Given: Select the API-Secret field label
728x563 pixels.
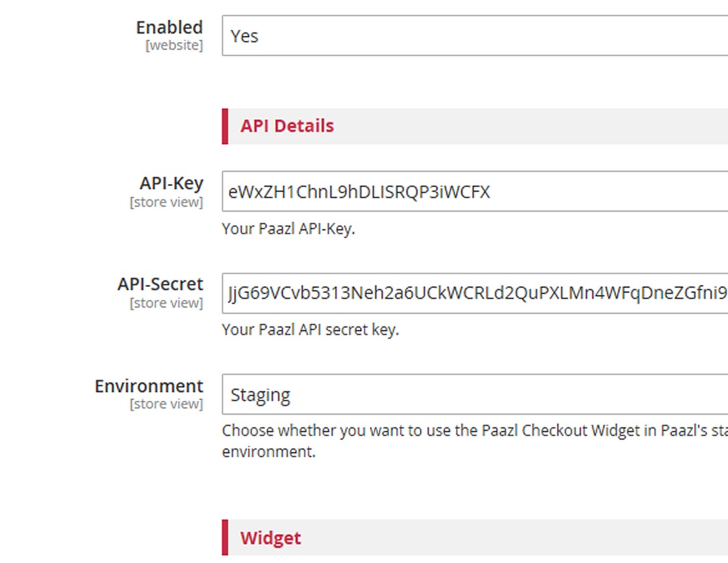Looking at the screenshot, I should click(160, 285).
